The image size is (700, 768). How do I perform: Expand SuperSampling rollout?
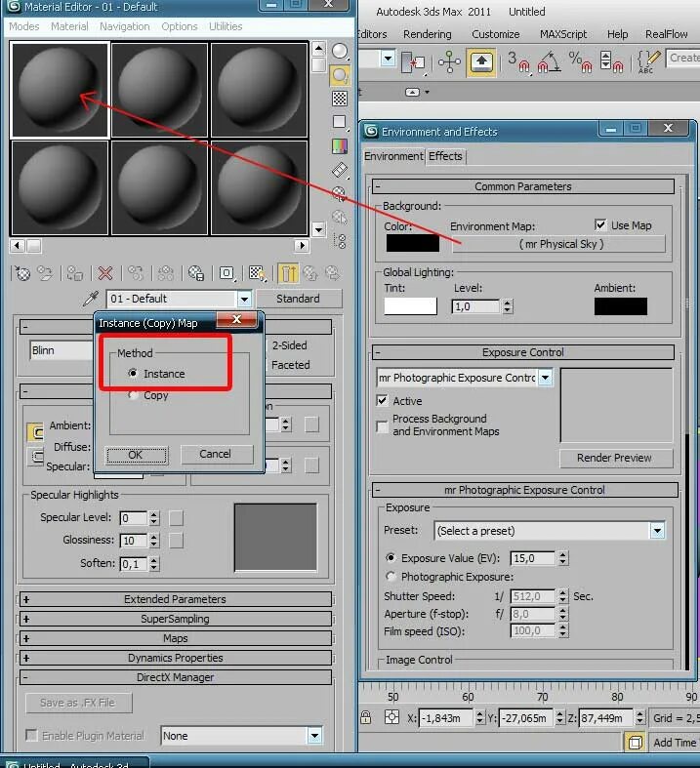[x=176, y=619]
